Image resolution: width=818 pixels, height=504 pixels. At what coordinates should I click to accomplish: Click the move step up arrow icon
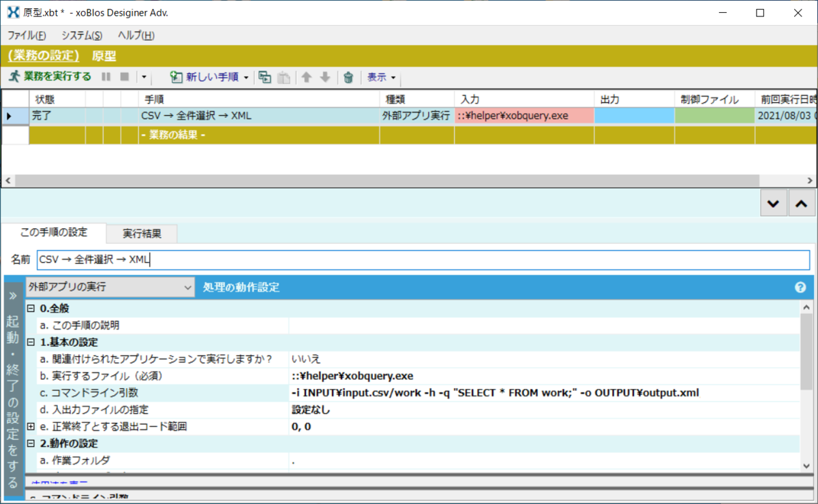pos(307,77)
